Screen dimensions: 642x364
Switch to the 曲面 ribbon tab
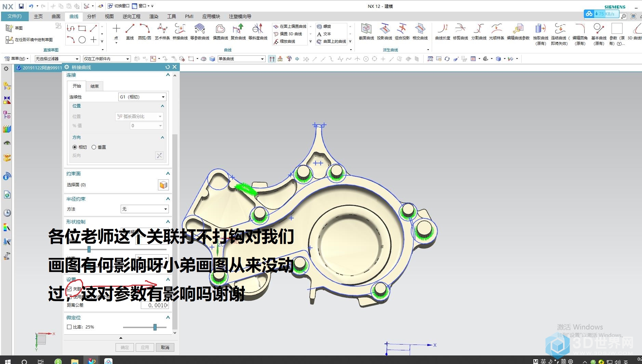(56, 16)
